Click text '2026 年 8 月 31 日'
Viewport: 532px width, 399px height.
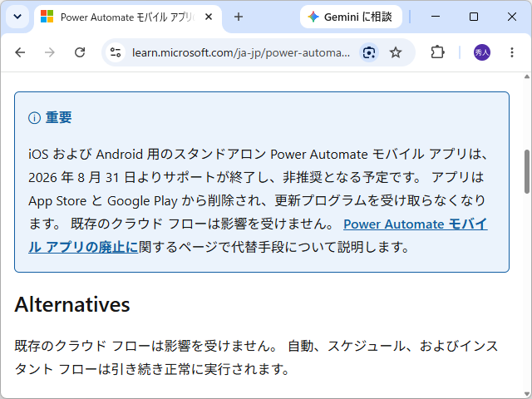tap(81, 177)
